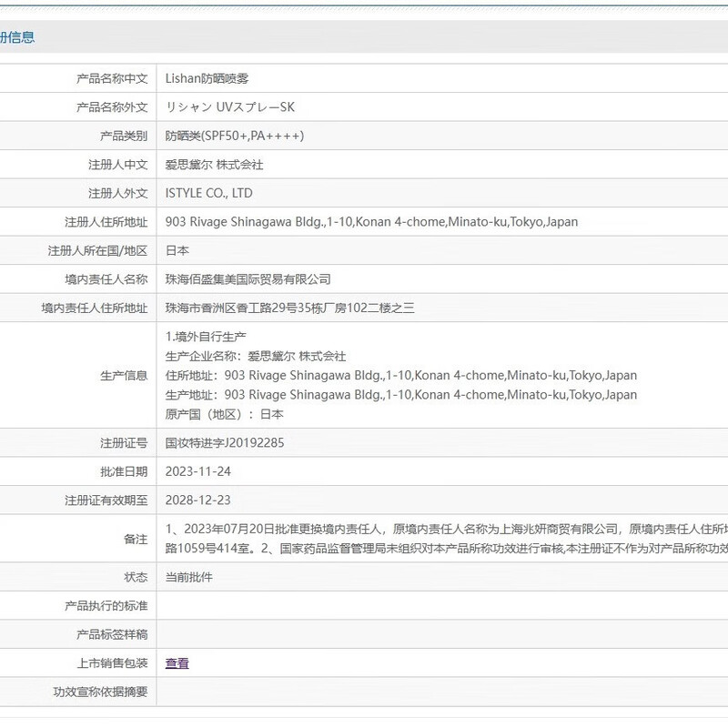Click the product category 防晒类(SPF50+,PA++++) value
Image resolution: width=728 pixels, height=728 pixels.
click(234, 136)
